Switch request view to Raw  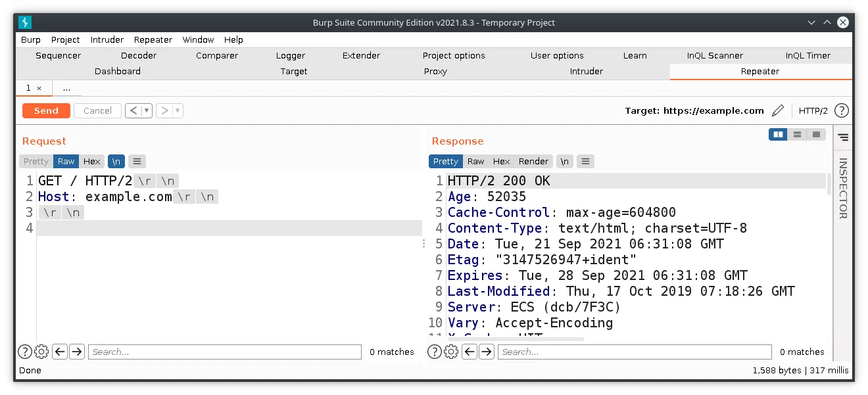pos(66,161)
